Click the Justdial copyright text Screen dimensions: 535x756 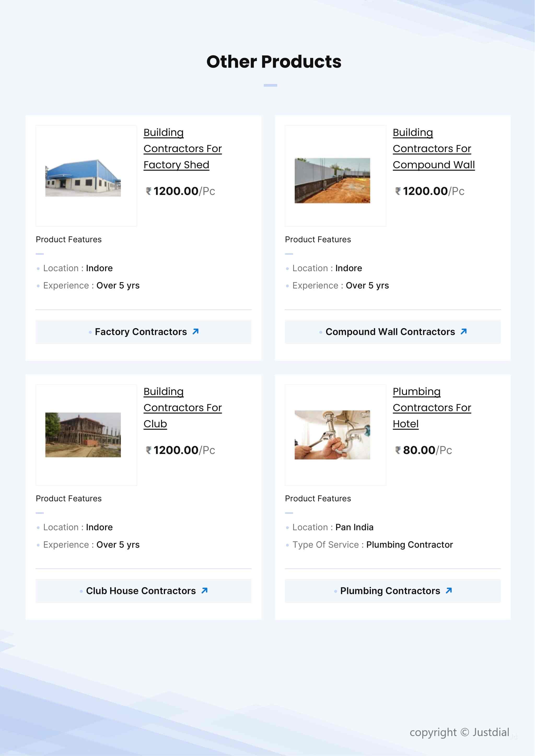(x=459, y=732)
